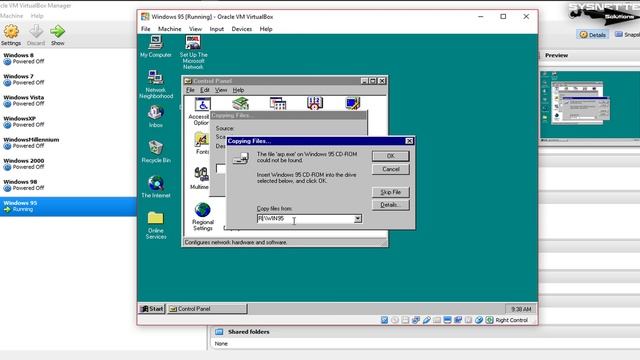Viewport: 640px width, 360px height.
Task: Click the VM Preview thumbnail
Action: pos(590,106)
